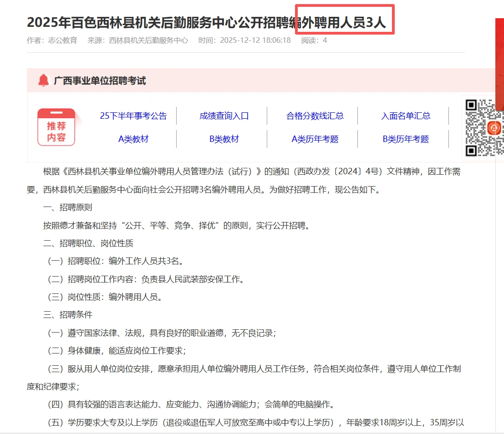The image size is (504, 434).
Task: Click the heading 一、招聘原则
Action: pos(68,207)
